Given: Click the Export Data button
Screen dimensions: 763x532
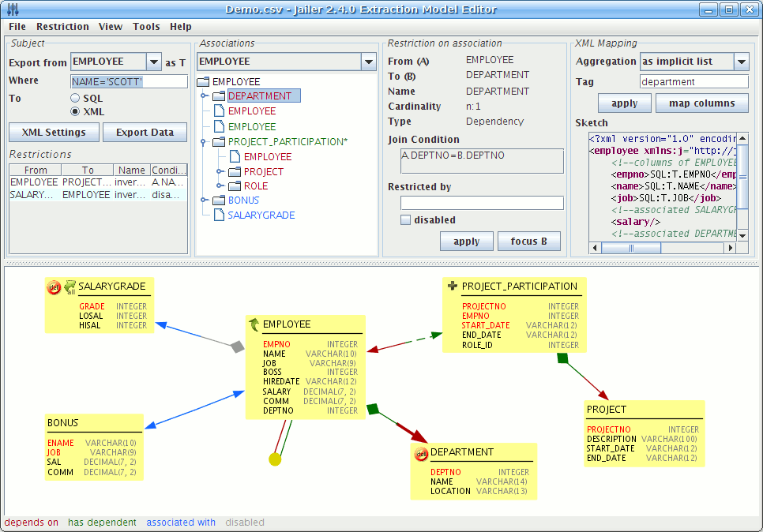Looking at the screenshot, I should pos(145,133).
